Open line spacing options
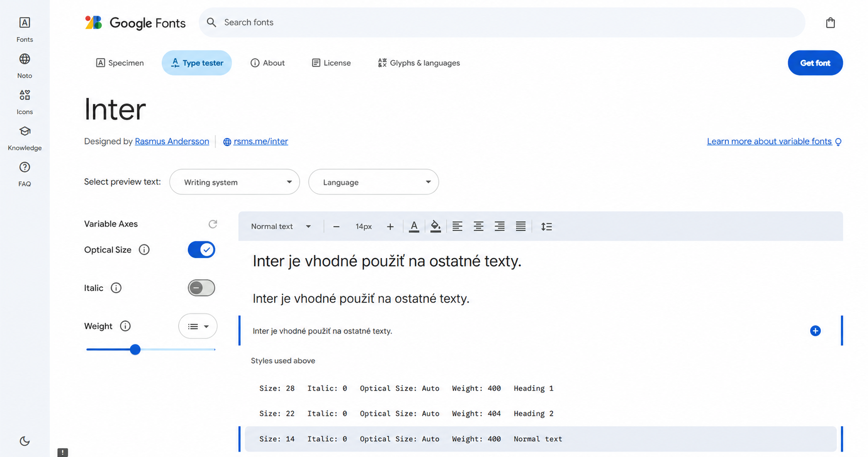Image resolution: width=868 pixels, height=457 pixels. click(546, 226)
